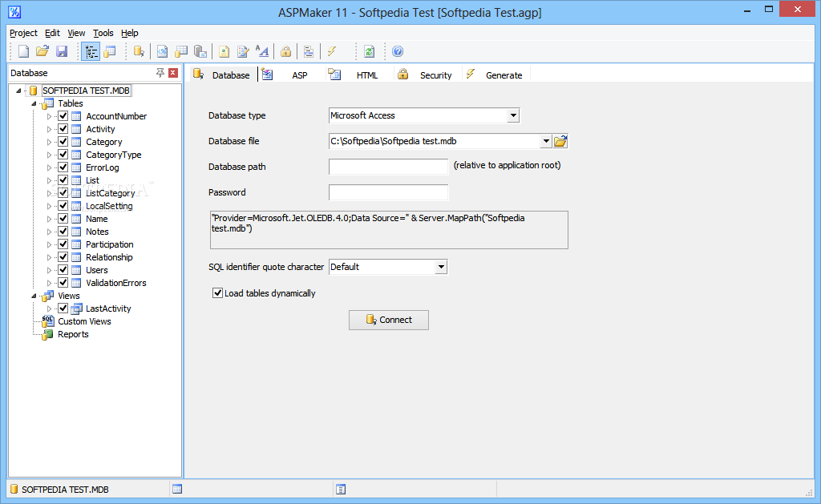Select the Name table row
This screenshot has height=504, width=821.
point(96,219)
